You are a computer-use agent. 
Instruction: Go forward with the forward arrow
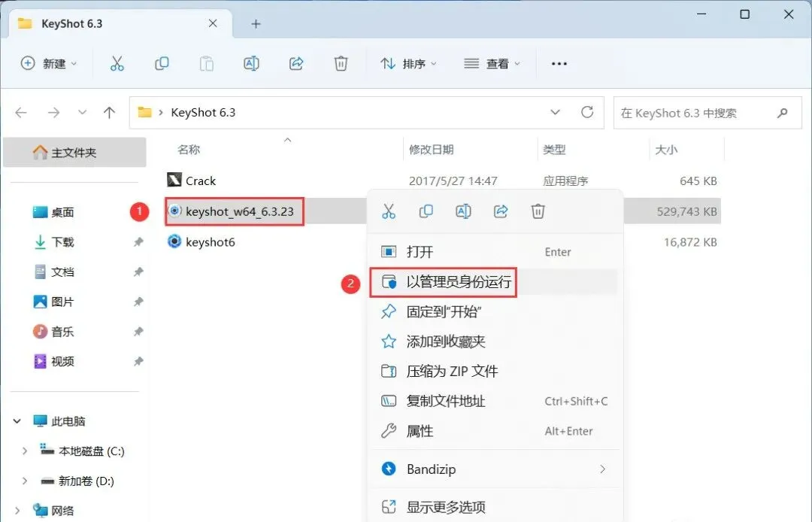(x=53, y=112)
